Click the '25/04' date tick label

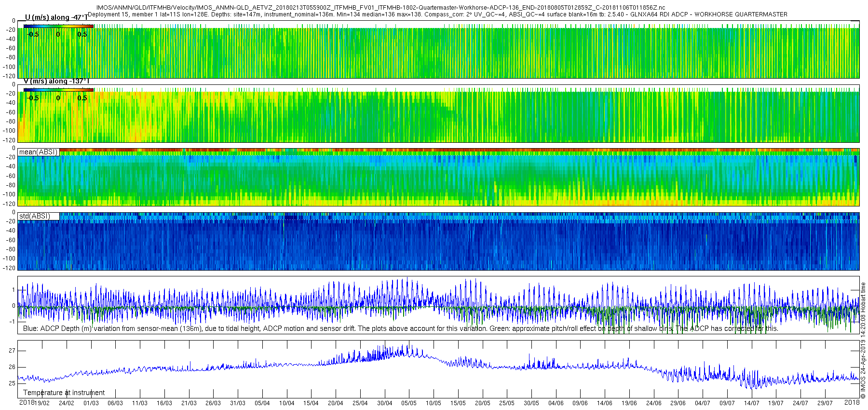[x=360, y=403]
